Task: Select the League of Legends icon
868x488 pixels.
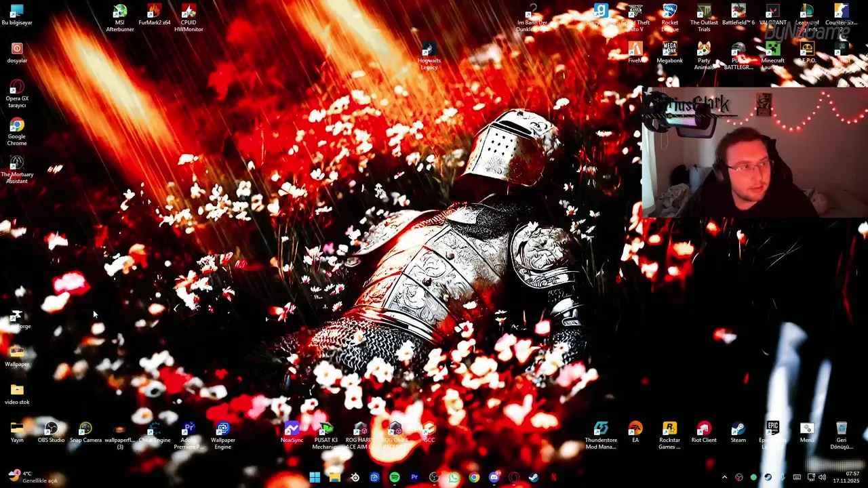Action: tap(807, 18)
